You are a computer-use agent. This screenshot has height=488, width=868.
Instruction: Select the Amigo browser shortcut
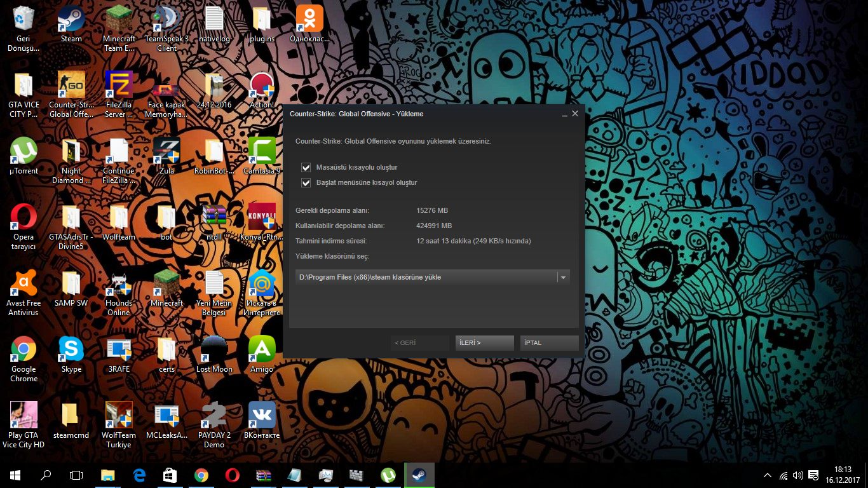point(262,355)
